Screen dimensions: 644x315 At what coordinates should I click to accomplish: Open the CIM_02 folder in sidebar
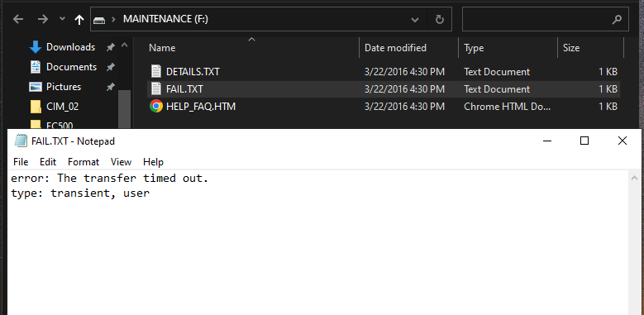tap(62, 107)
